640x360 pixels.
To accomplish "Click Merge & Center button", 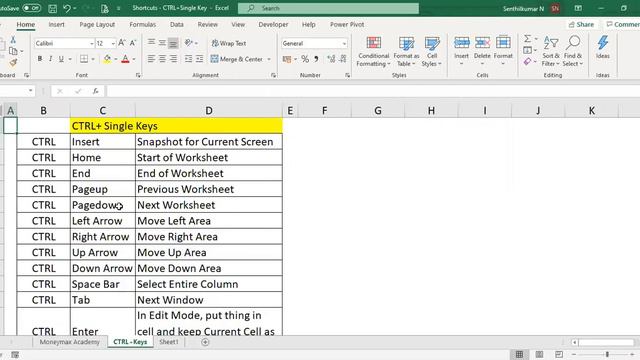I will 237,59.
